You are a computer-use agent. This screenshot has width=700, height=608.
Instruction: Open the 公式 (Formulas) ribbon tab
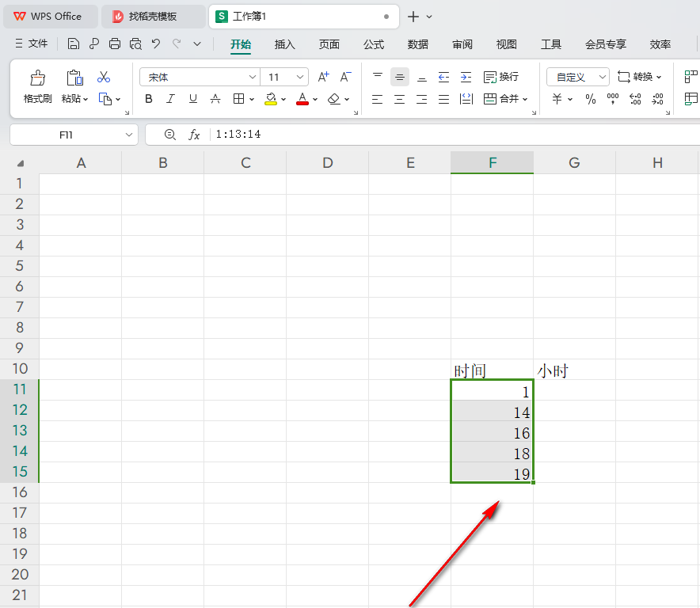(x=374, y=44)
